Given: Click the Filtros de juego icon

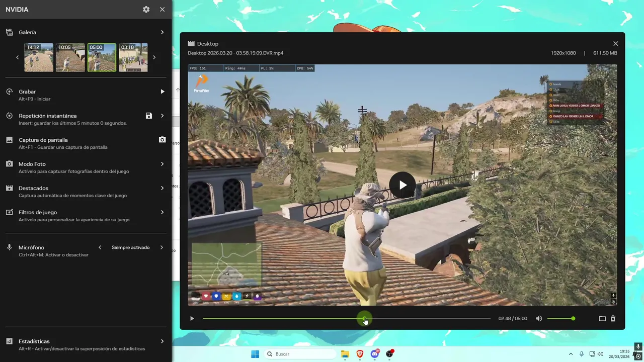Looking at the screenshot, I should 9,212.
